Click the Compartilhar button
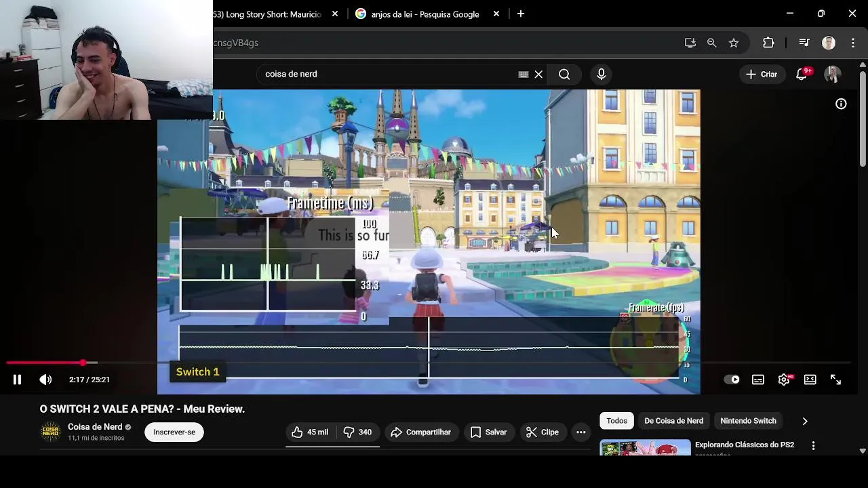 pyautogui.click(x=420, y=432)
